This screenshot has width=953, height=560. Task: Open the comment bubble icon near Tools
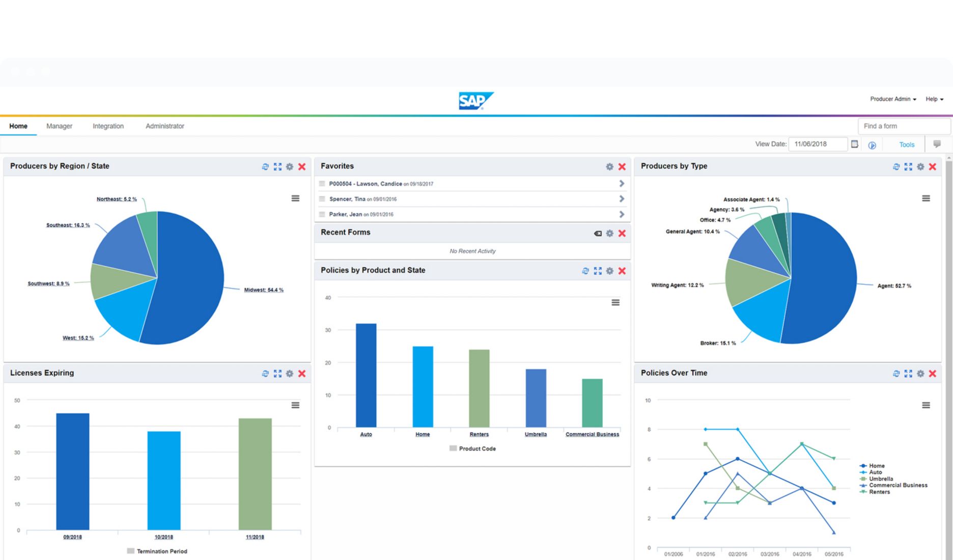[937, 144]
